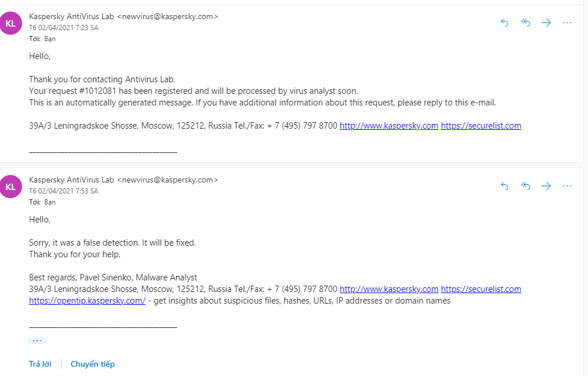Viewport: 588px width, 376px height.
Task: Click the KL avatar on second email
Action: (10, 187)
